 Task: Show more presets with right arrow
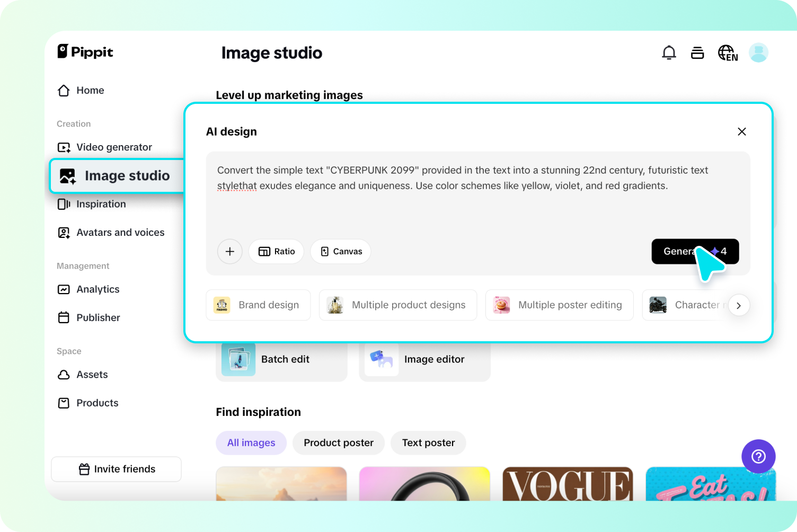[739, 305]
